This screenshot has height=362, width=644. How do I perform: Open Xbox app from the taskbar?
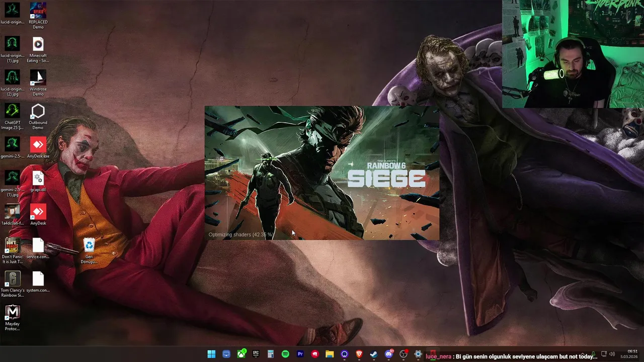[241, 354]
